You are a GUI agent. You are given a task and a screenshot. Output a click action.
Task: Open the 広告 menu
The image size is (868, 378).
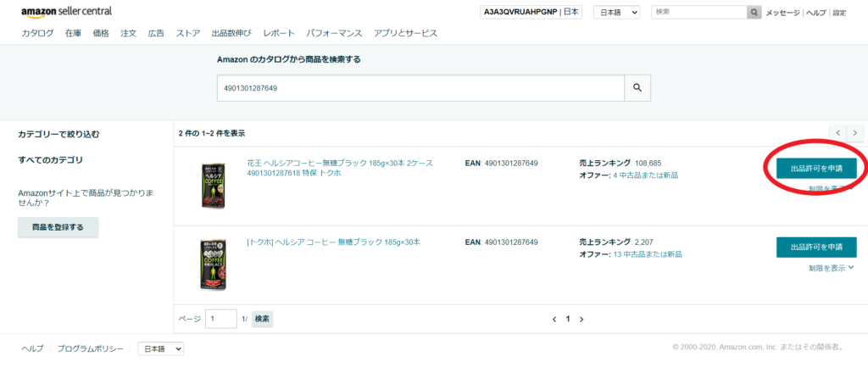click(x=156, y=33)
